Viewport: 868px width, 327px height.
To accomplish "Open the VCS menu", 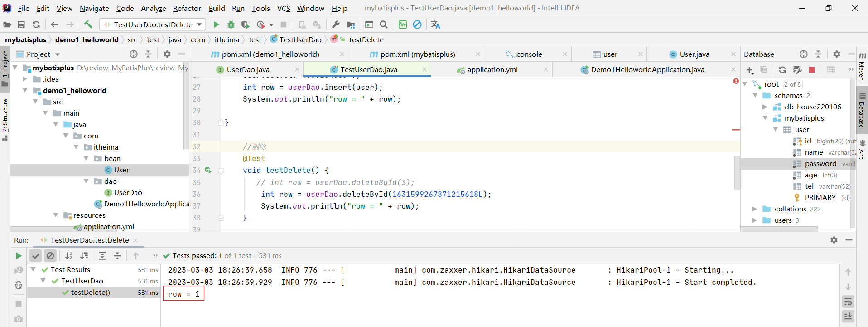I will [284, 8].
